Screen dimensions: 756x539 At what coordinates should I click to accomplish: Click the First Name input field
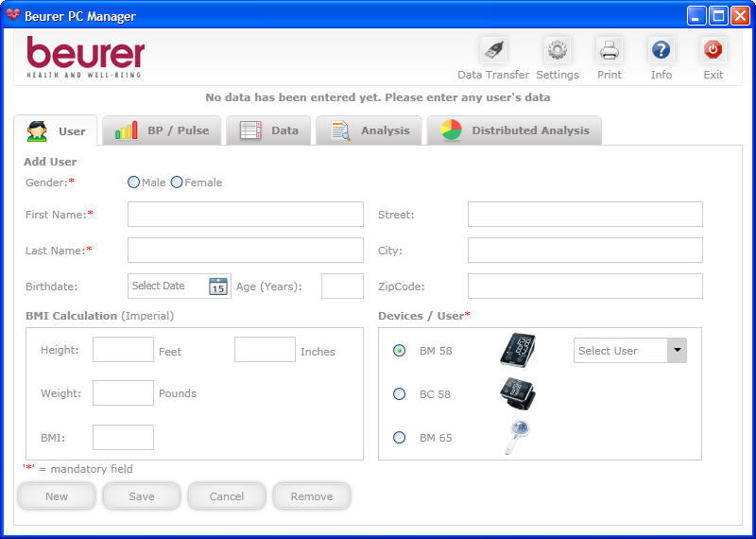tap(246, 214)
